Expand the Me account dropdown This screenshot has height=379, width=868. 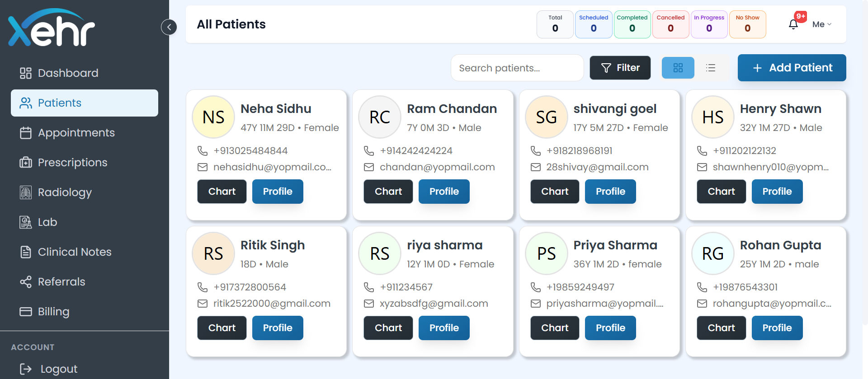(x=821, y=24)
